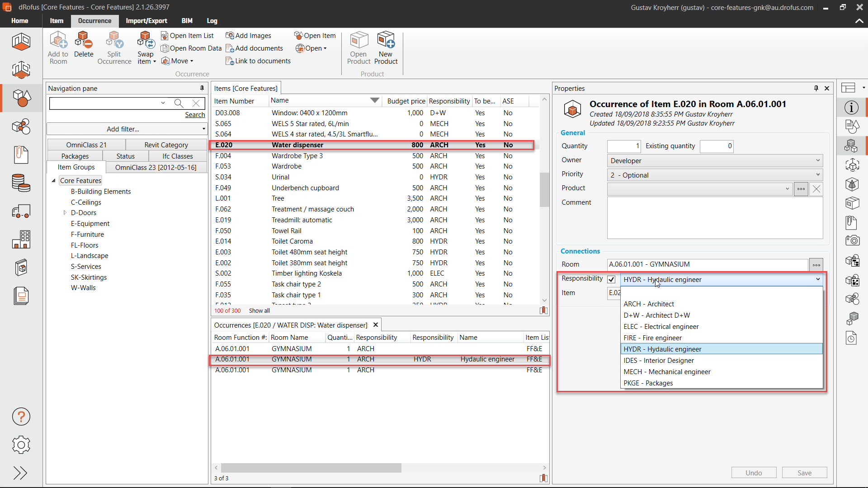Select MECH - Mechanical engineer option
Screen dimensions: 868x488
click(667, 372)
